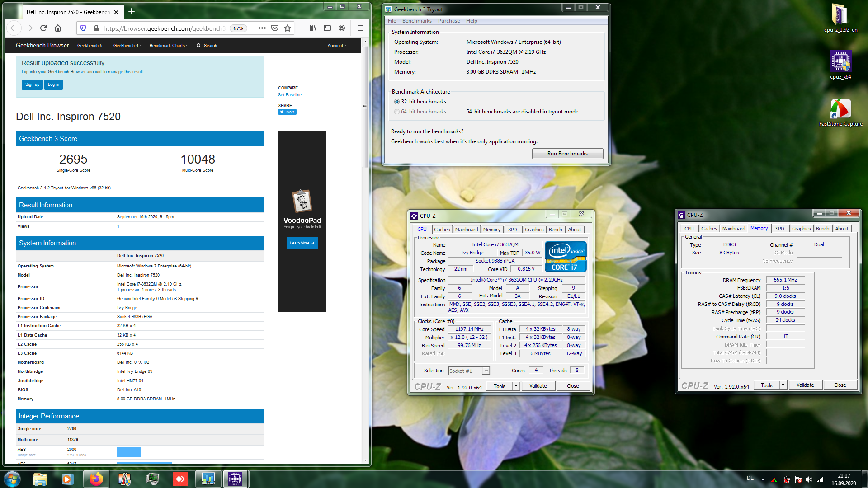868x488 pixels.
Task: Toggle Firefox sidebar view icon
Action: pos(327,28)
